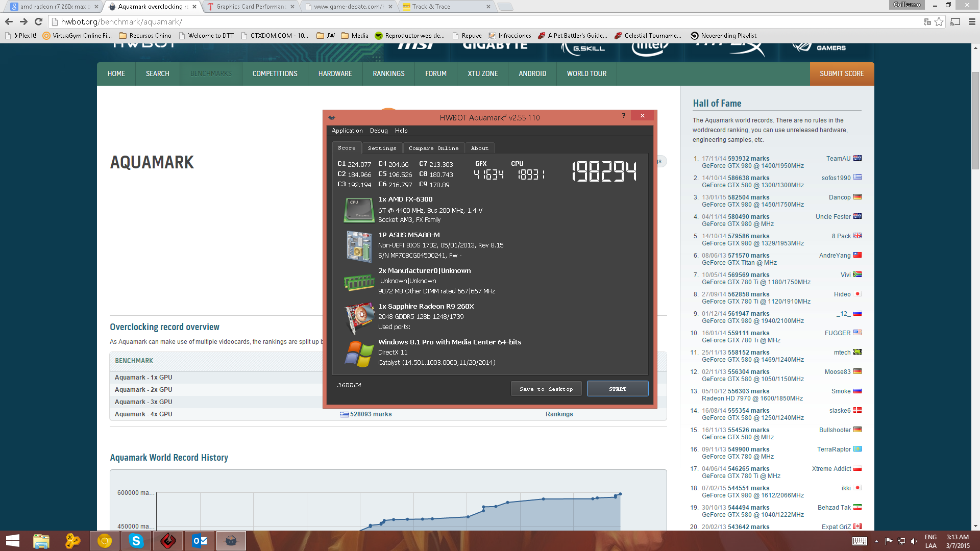Open the Help menu in Aquamark
Screen dimensions: 980x551
(401, 131)
